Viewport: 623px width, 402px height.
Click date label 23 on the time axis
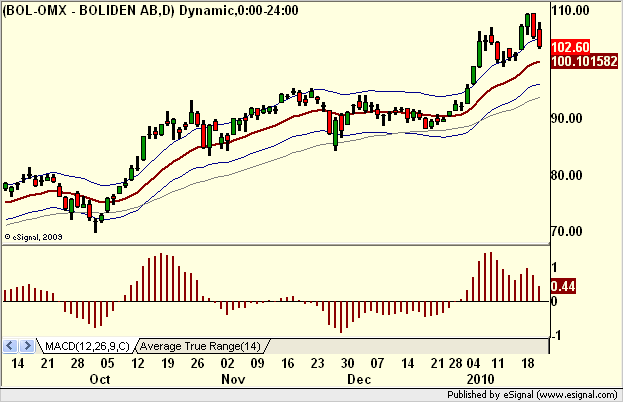coord(317,363)
